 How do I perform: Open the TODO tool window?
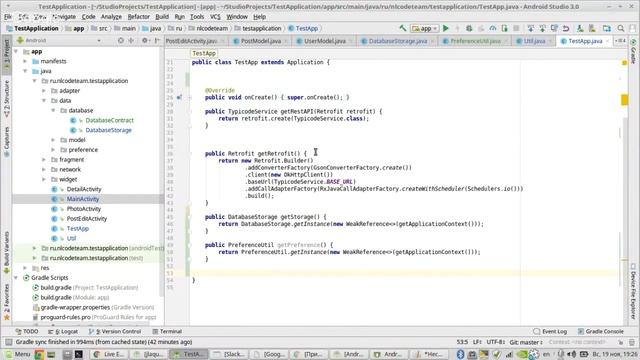click(x=27, y=331)
